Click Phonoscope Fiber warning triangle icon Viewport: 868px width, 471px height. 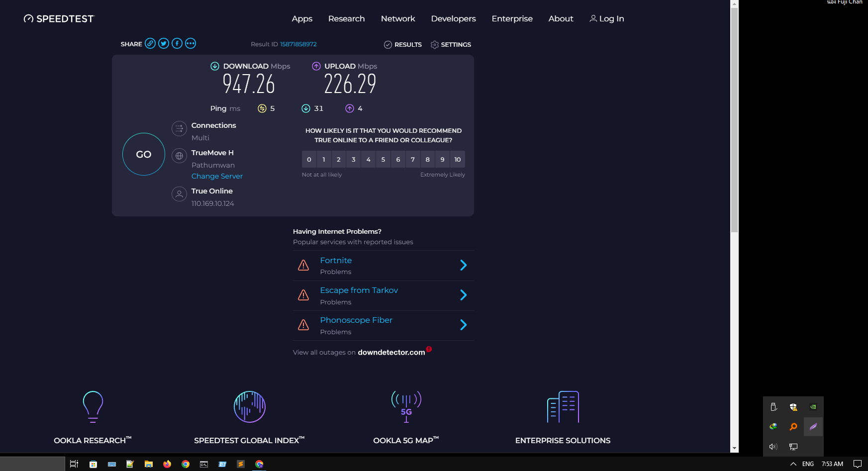pos(303,325)
